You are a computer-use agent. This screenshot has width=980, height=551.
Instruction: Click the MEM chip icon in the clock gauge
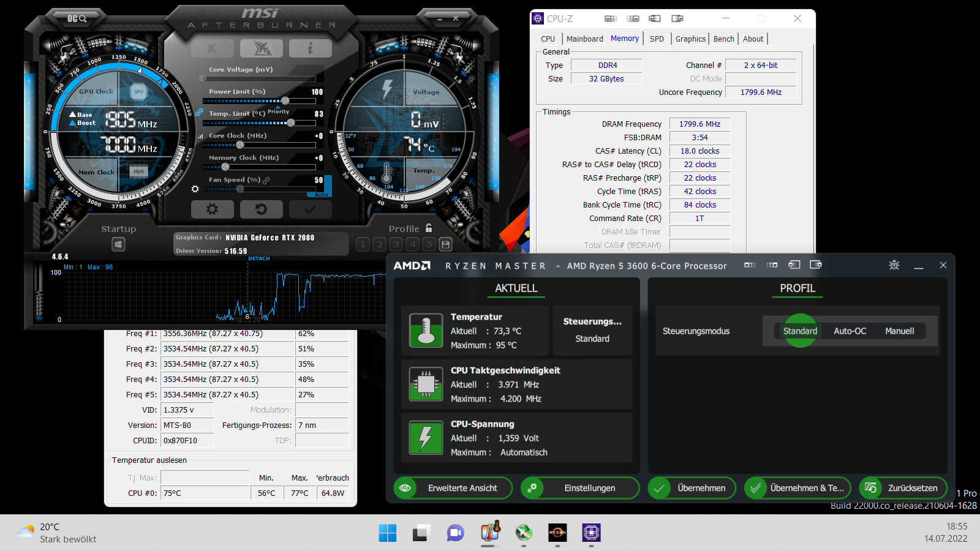point(139,171)
